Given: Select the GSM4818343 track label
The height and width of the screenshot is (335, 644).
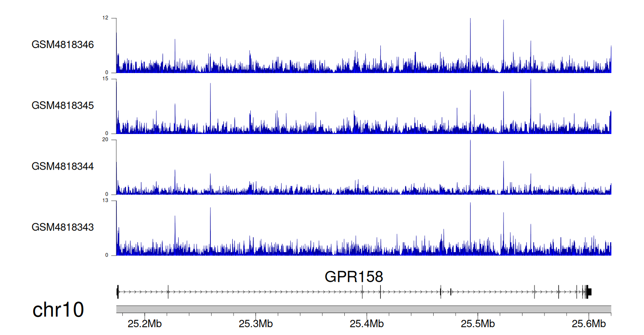Looking at the screenshot, I should click(x=63, y=227).
